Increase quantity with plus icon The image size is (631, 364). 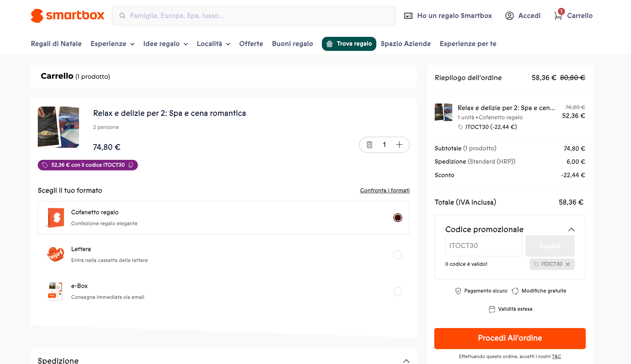tap(399, 145)
